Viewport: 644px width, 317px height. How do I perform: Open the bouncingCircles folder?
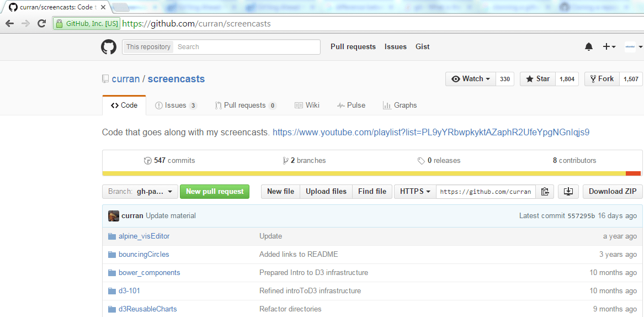pyautogui.click(x=143, y=255)
